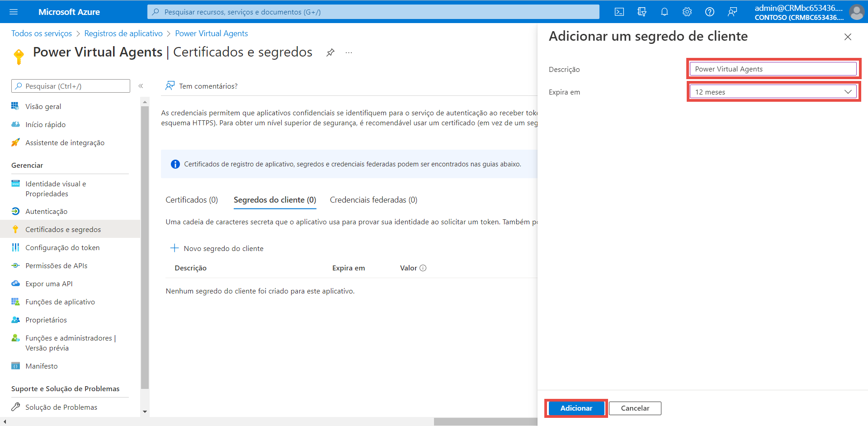This screenshot has height=426, width=868.
Task: Click the scroll-left arrow at bottom
Action: (4, 421)
